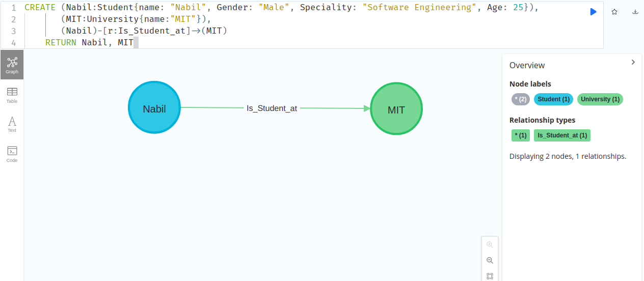Fit graph to screen icon
Image resolution: width=644 pixels, height=281 pixels.
pos(490,276)
